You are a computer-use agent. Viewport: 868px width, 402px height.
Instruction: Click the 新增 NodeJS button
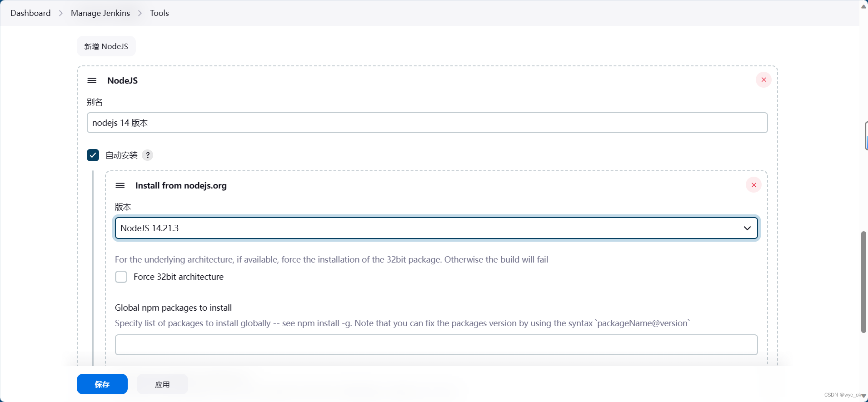106,46
